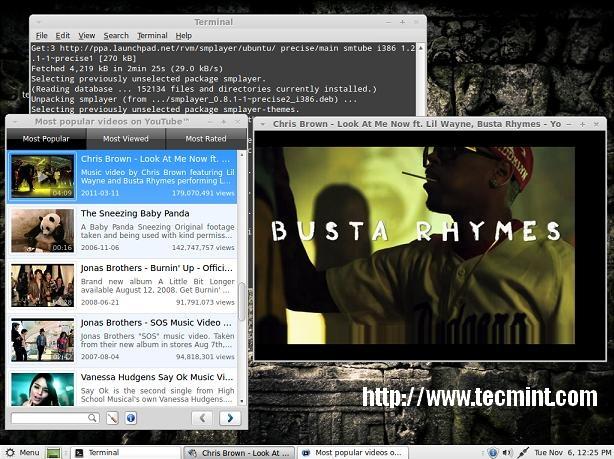614x459 pixels.
Task: Open the Mint Menu gear icon
Action: click(x=10, y=452)
